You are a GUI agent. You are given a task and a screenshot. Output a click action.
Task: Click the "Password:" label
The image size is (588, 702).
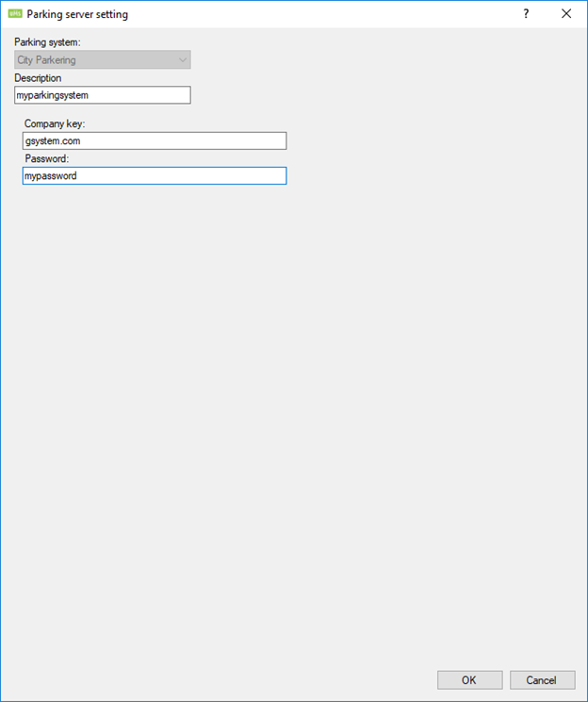47,158
